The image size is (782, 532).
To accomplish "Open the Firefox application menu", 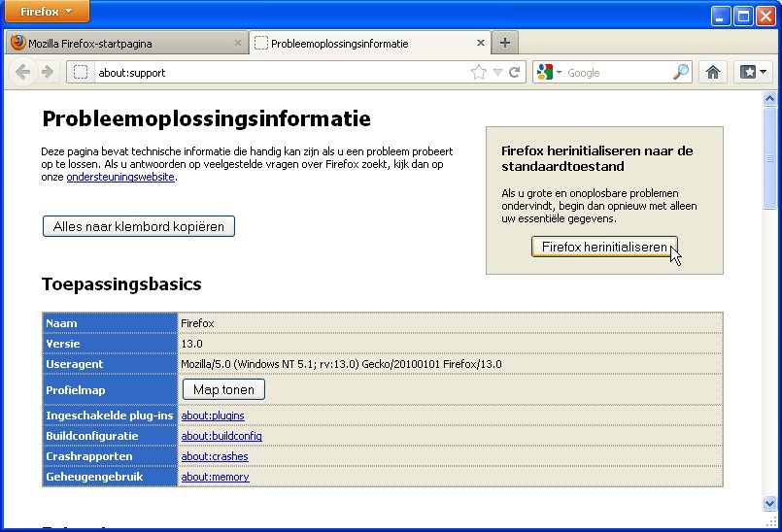I will [46, 12].
